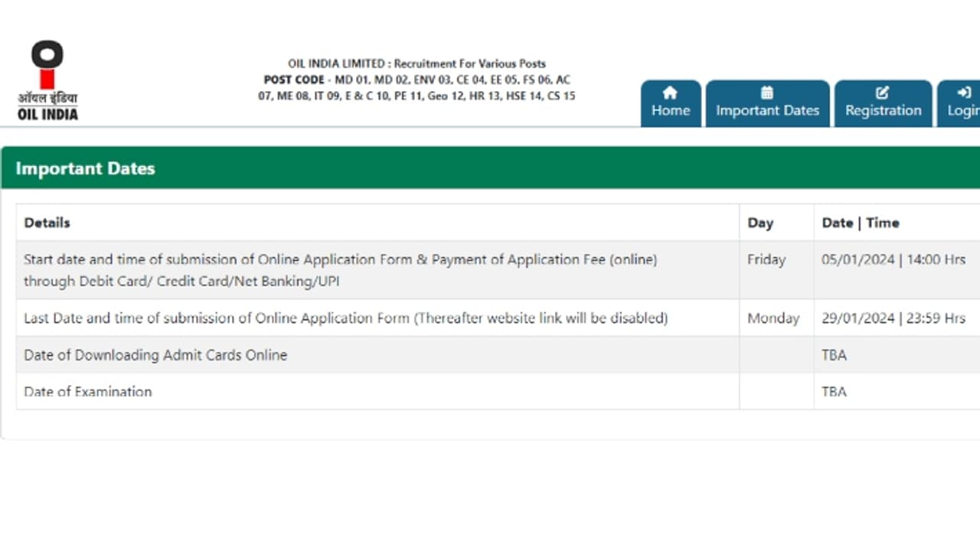The image size is (980, 551).
Task: Click the 05/01/2024 14:00 Hrs date cell
Action: 894,259
